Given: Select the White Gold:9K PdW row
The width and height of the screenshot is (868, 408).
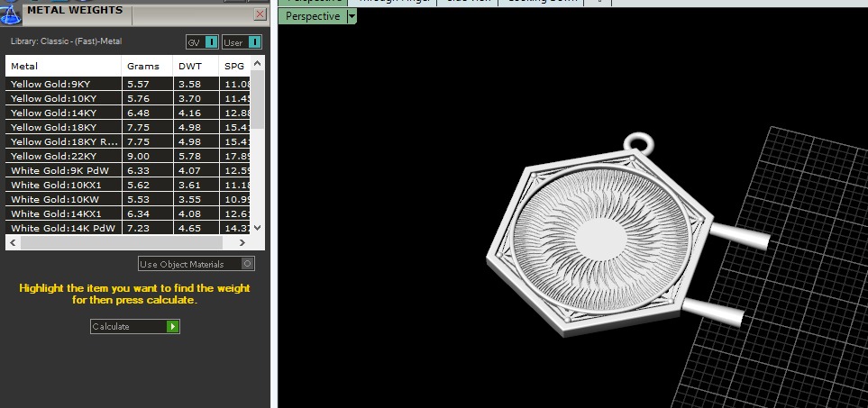Looking at the screenshot, I should click(x=128, y=170).
